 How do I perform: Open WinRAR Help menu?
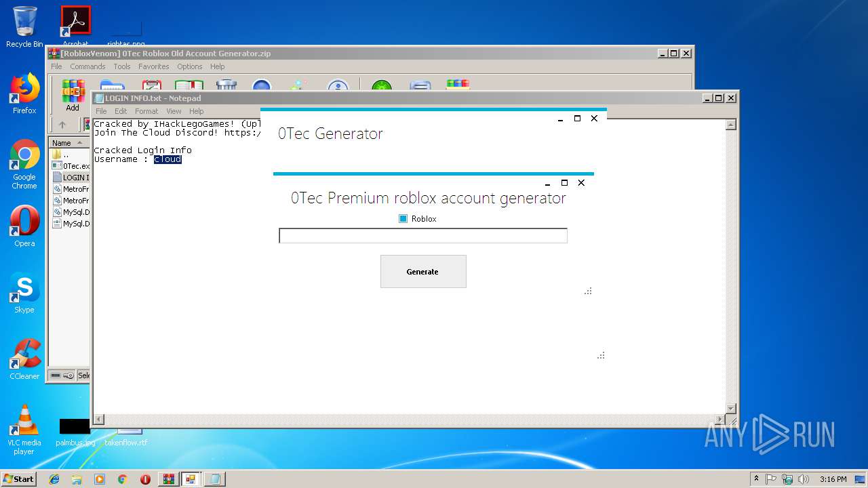[217, 66]
